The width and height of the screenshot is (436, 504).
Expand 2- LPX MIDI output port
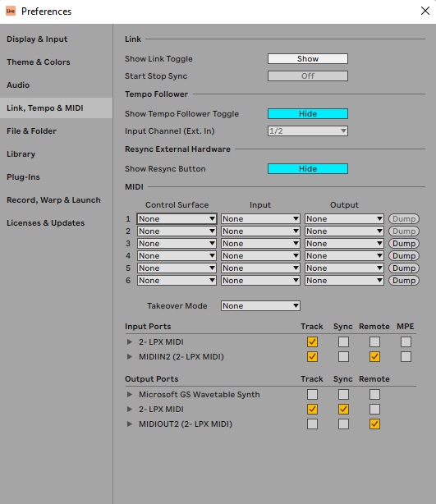[129, 409]
